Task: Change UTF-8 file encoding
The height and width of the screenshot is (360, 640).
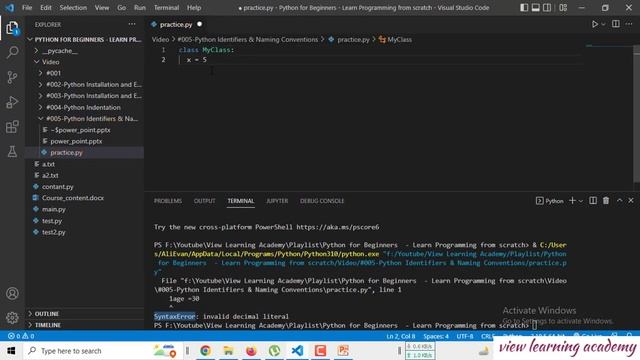Action: coord(465,336)
